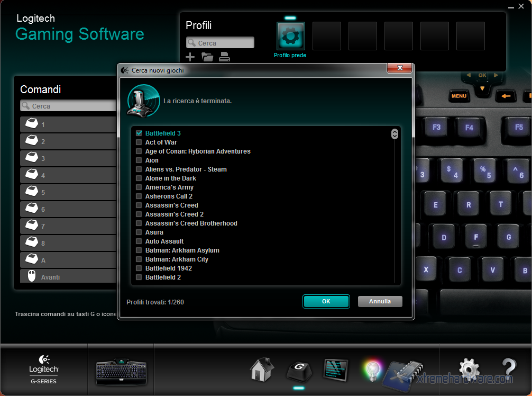Click the Annulla button
Screen dimensions: 532x396
380,301
